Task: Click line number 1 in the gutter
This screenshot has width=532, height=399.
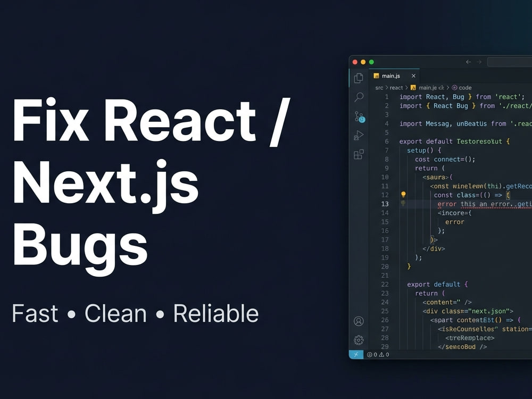Action: (386, 97)
